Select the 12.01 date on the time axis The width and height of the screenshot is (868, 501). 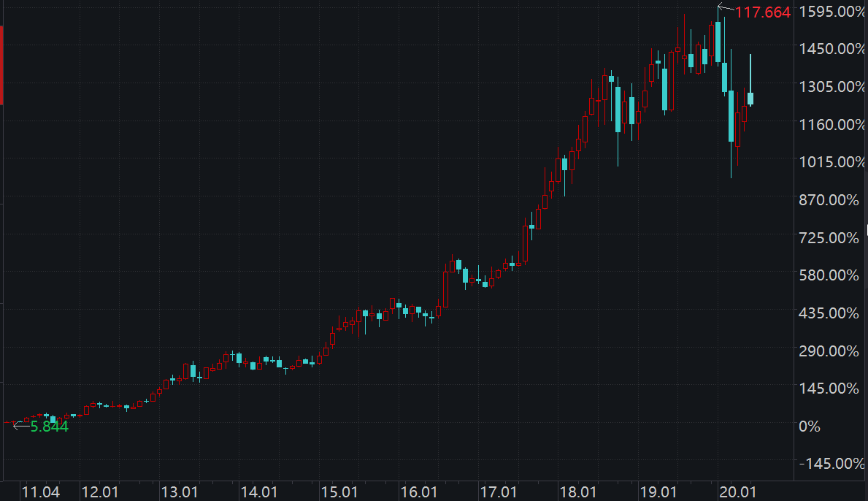click(x=100, y=492)
